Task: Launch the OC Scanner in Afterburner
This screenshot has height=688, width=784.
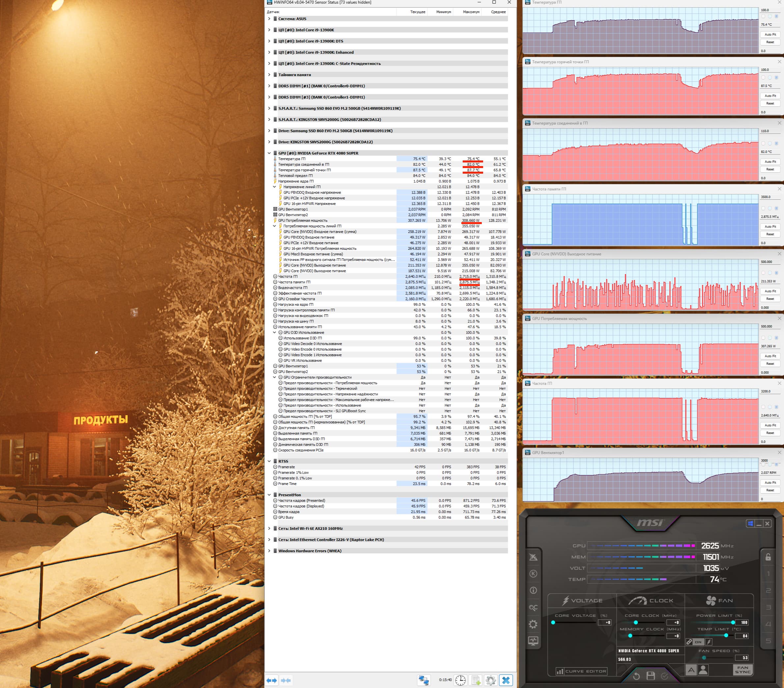Action: (533, 608)
